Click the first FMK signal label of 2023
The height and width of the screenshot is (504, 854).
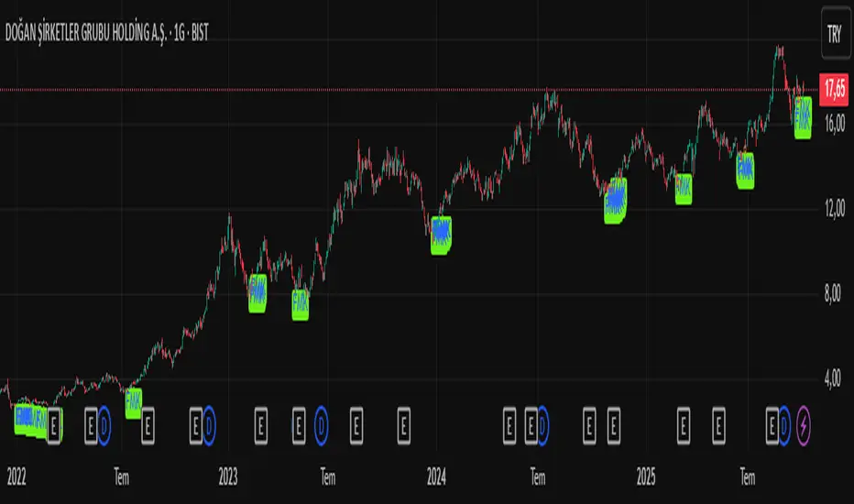[x=257, y=293]
